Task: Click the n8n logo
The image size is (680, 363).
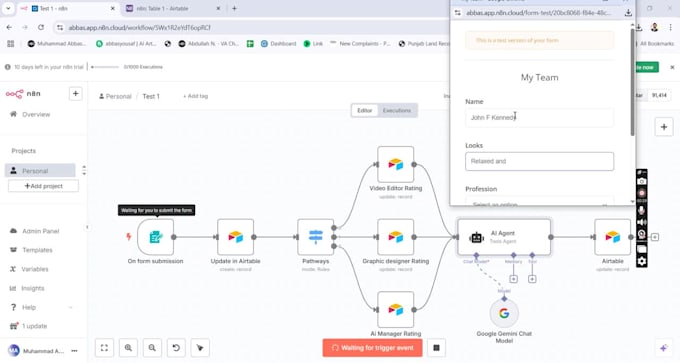Action: click(x=23, y=94)
